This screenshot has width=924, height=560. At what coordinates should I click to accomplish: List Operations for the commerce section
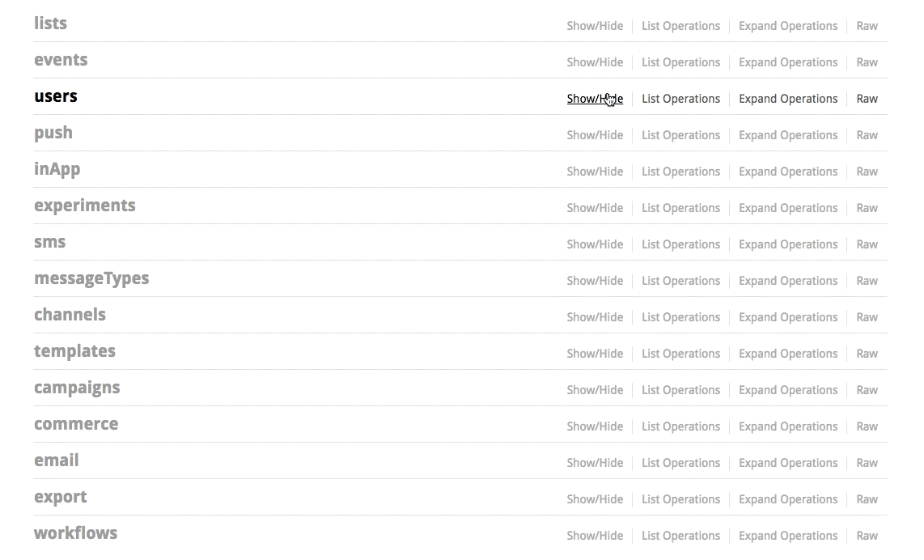[x=680, y=426]
